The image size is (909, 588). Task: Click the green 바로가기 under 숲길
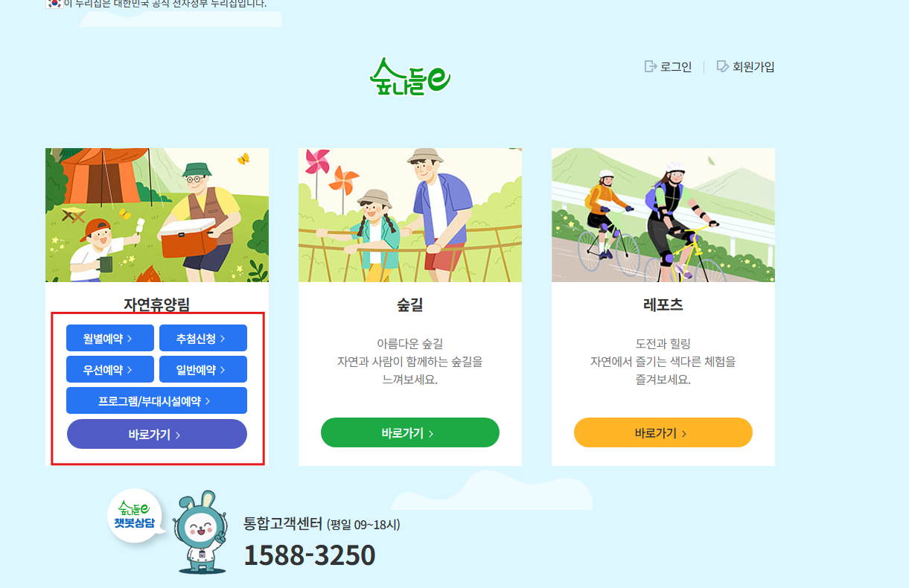(410, 432)
